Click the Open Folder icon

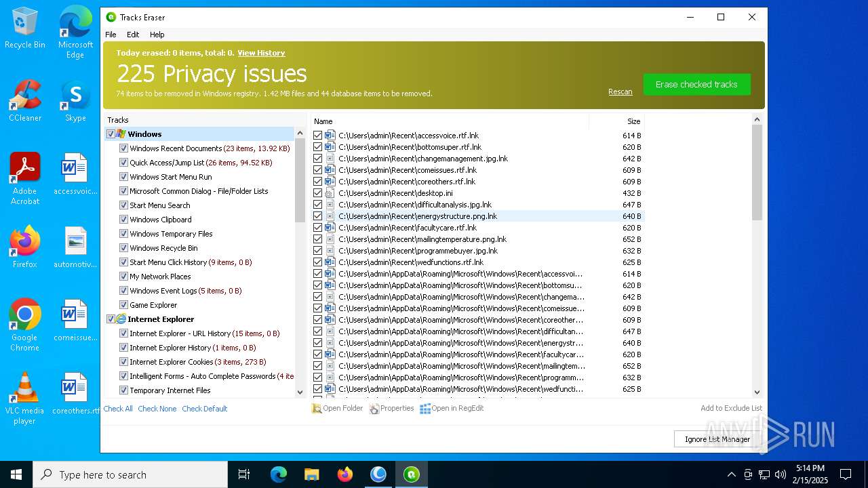317,409
